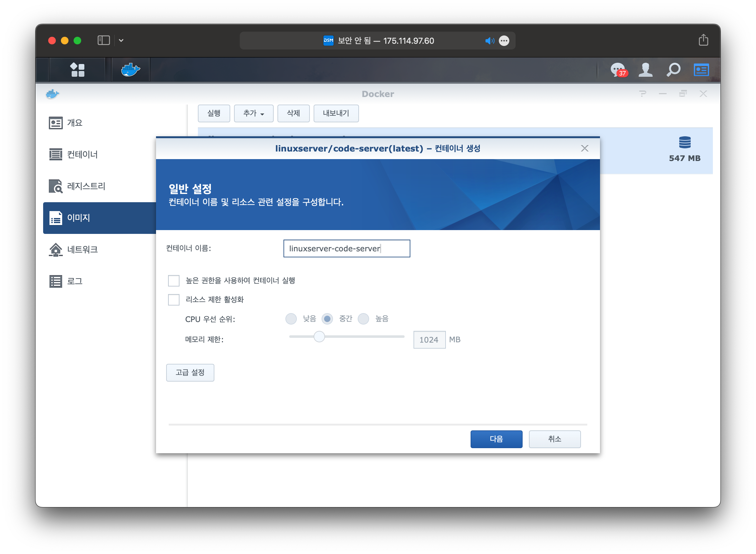Click the 1024 MB memory limit field
Image resolution: width=756 pixels, height=554 pixels.
tap(429, 340)
